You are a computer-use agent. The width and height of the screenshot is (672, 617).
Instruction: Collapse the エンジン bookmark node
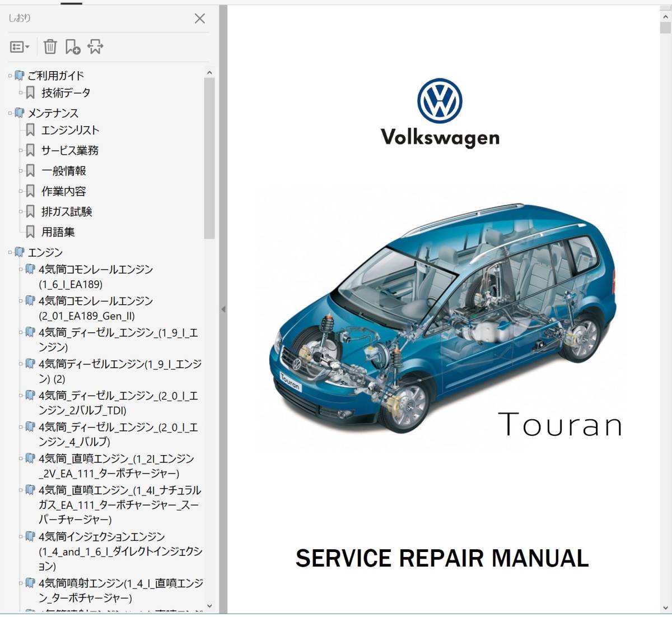10,253
